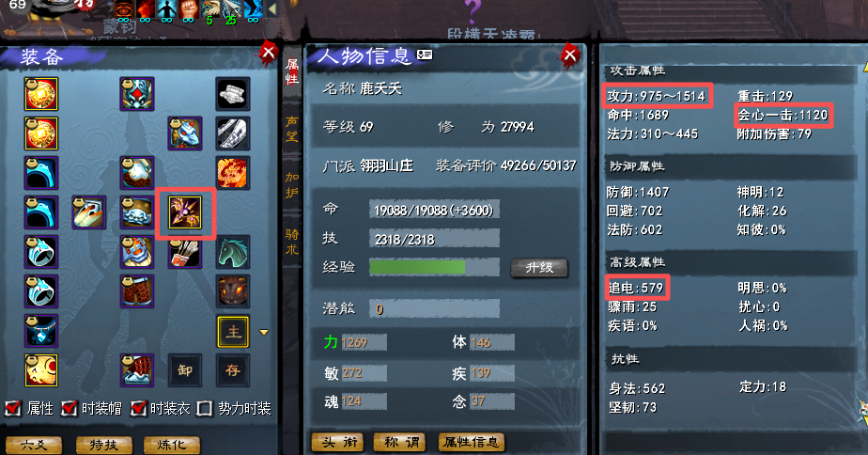Viewport: 868px width, 455px height.
Task: Click the 潜能 value field
Action: [435, 308]
